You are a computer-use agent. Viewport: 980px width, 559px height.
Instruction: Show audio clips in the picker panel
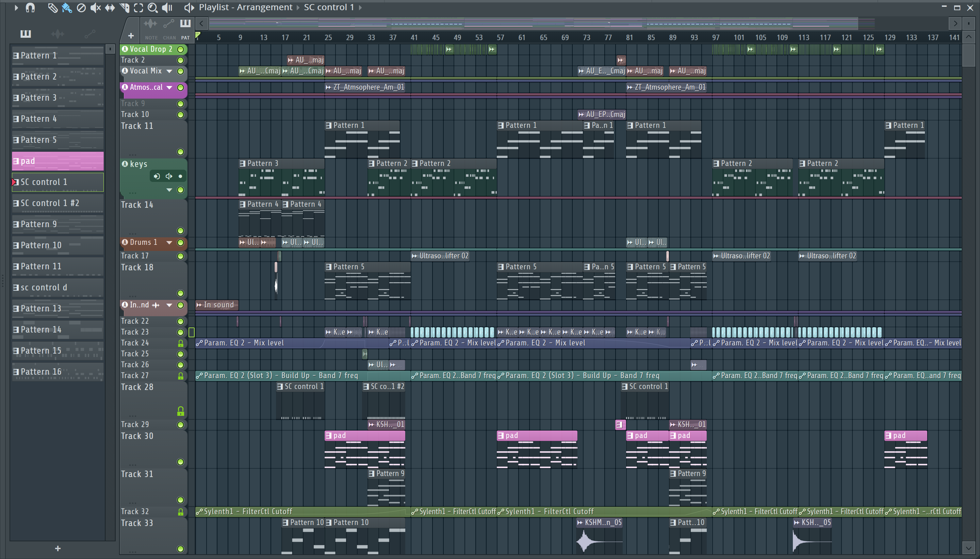tap(58, 34)
